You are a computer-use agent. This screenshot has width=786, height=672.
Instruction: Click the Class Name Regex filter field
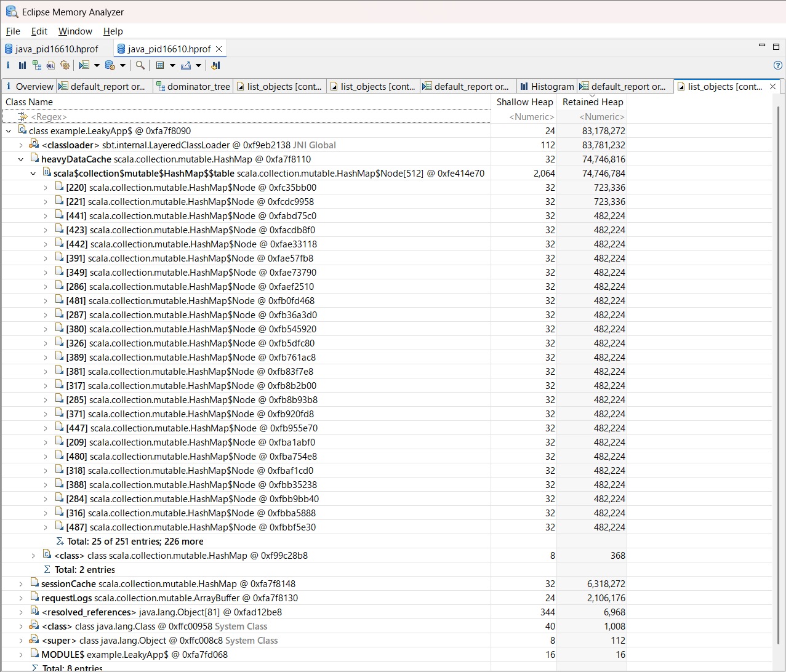246,117
